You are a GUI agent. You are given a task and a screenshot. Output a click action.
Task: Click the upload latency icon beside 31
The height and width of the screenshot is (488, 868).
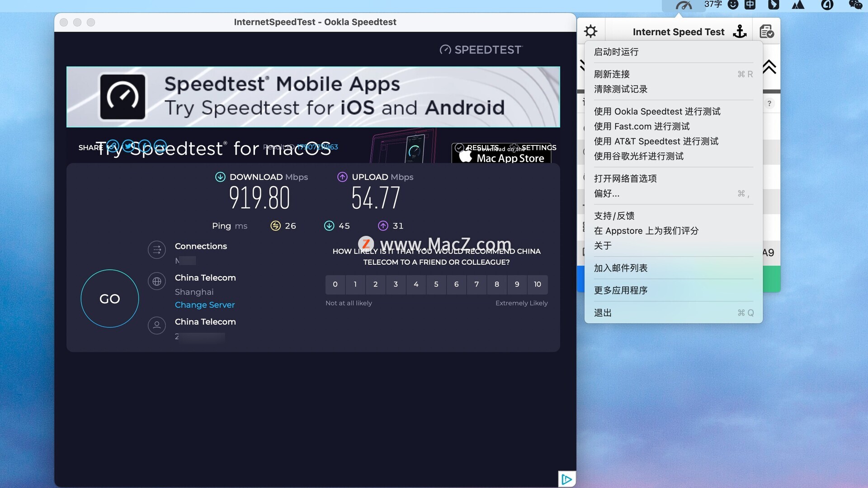coord(383,226)
